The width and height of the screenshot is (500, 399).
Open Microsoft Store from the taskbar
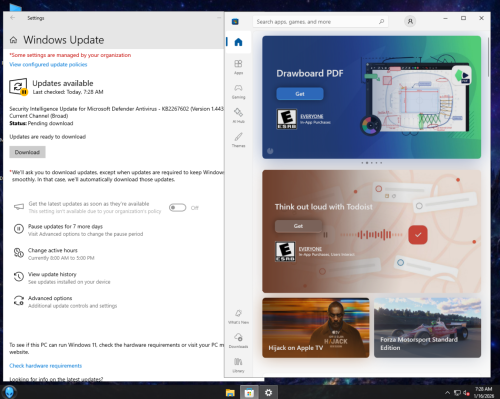249,392
